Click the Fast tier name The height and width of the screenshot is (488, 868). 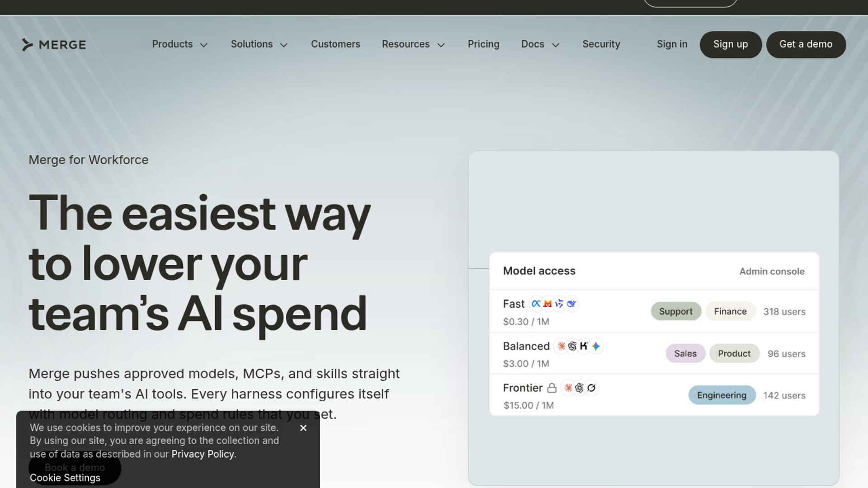[514, 304]
